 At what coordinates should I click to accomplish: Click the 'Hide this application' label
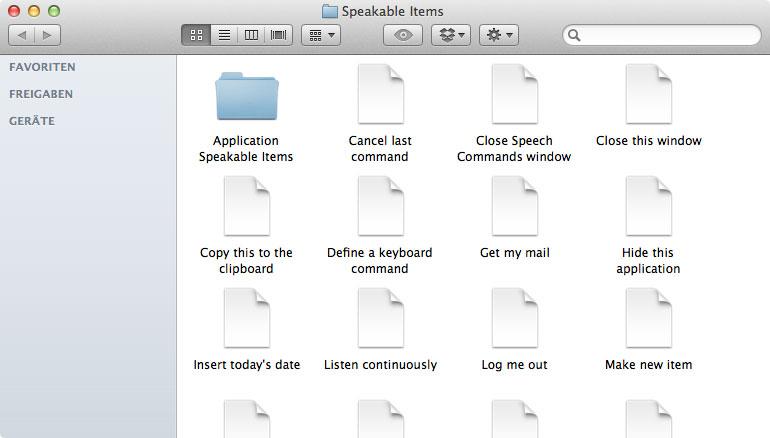coord(648,261)
